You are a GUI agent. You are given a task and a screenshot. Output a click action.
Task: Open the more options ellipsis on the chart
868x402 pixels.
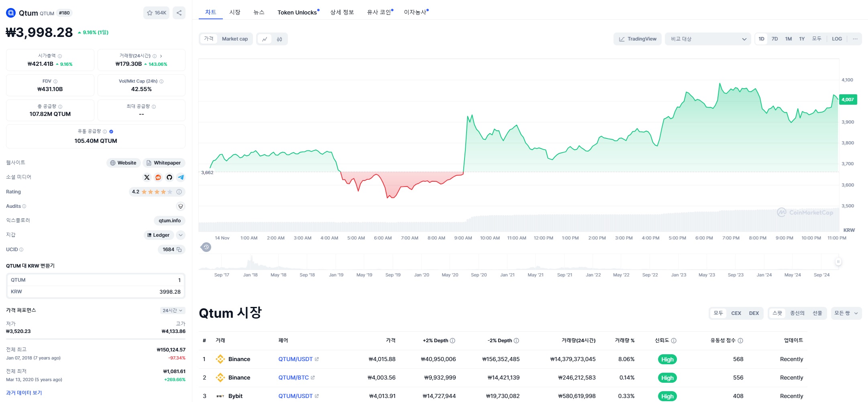click(x=855, y=39)
